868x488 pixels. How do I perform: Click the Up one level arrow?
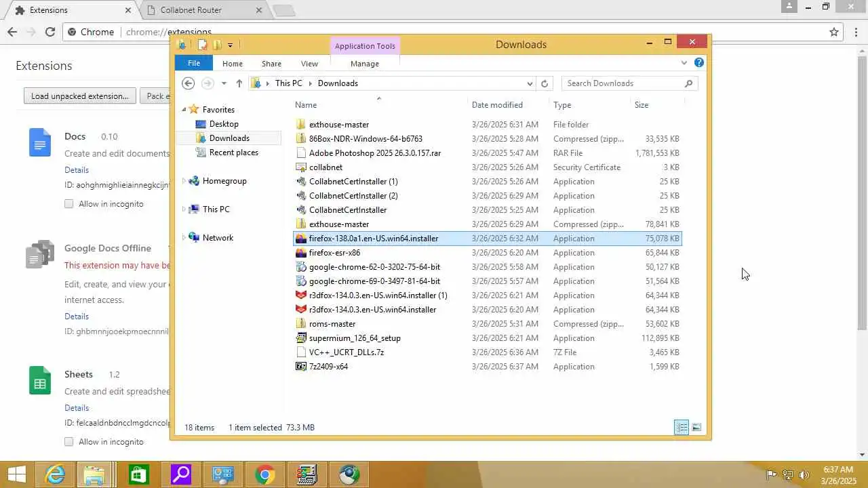click(x=239, y=83)
